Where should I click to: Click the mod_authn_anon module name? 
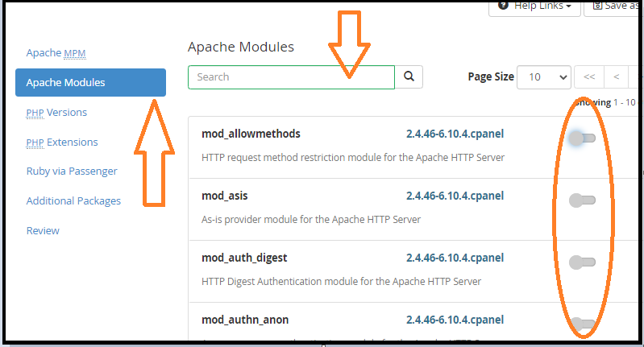pos(245,320)
